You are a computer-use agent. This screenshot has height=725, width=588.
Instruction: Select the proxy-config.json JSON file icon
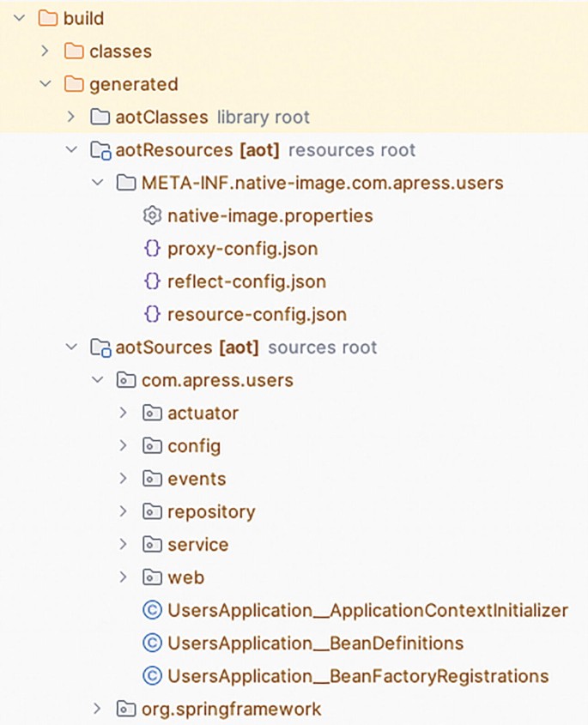(x=153, y=248)
